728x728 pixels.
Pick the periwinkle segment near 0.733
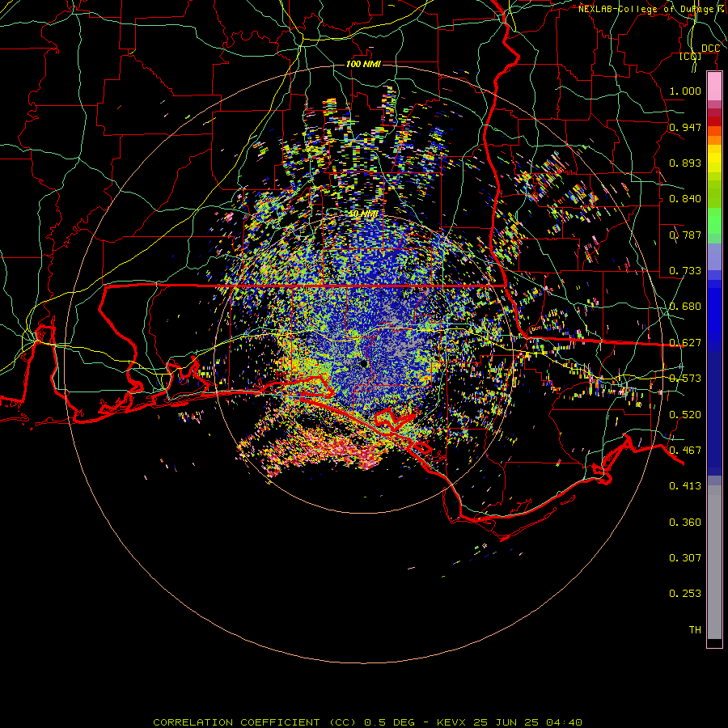pos(714,256)
